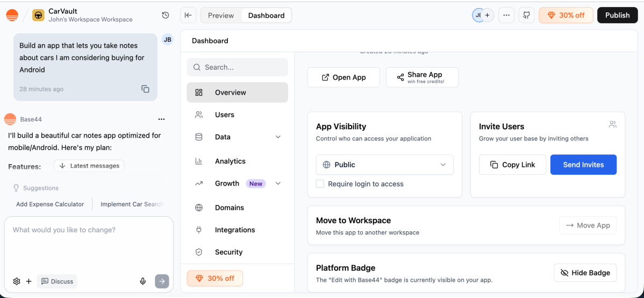Open Base44 message three-dot menu
Viewport: 644px width, 298px height.
pyautogui.click(x=161, y=119)
